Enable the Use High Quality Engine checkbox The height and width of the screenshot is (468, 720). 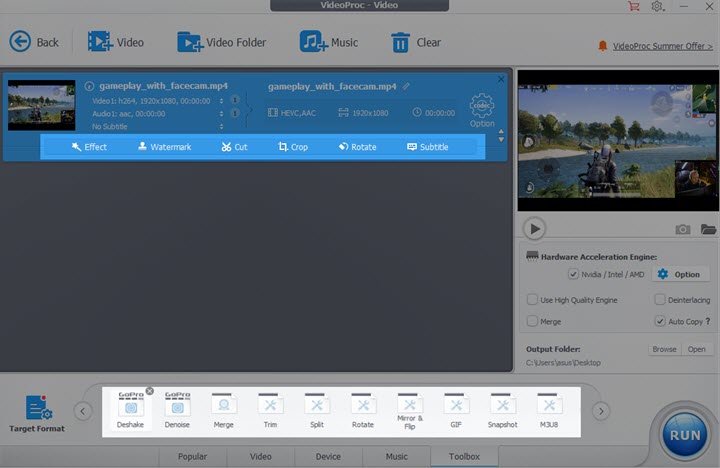click(533, 300)
